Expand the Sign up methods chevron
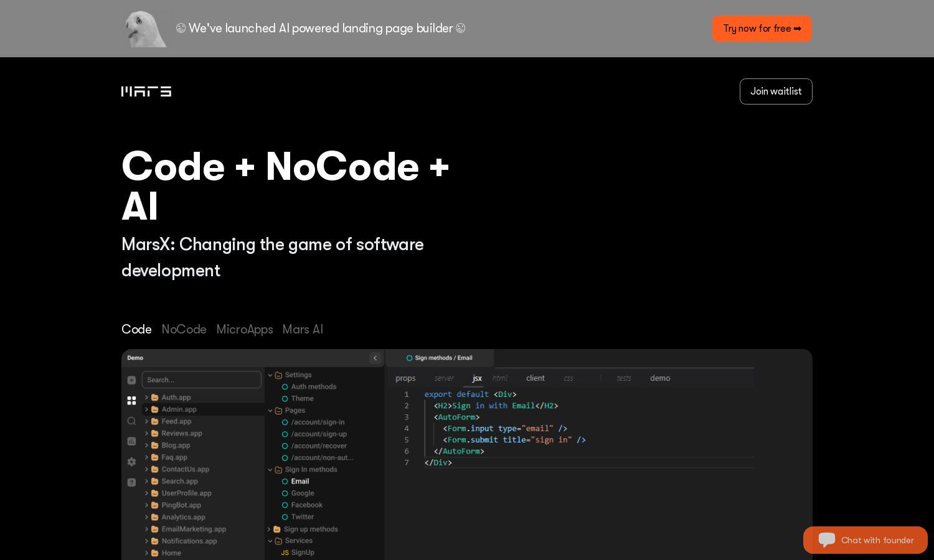Viewport: 934px width, 560px height. [x=270, y=530]
